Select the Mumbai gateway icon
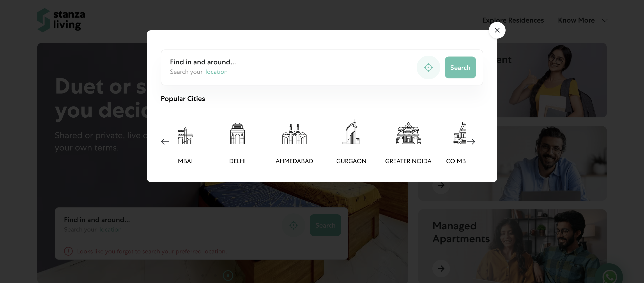The height and width of the screenshot is (283, 644). [186, 136]
